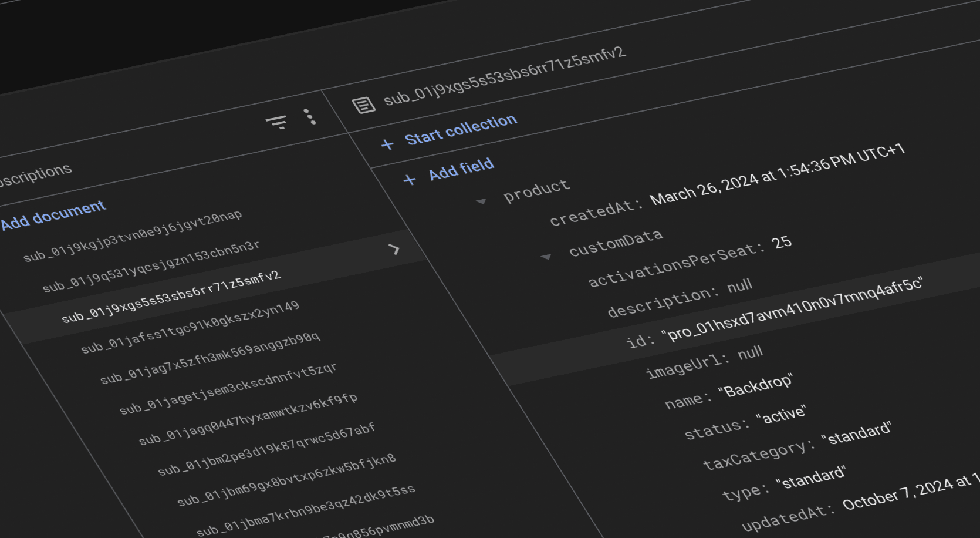The height and width of the screenshot is (538, 980).
Task: Collapse the product field
Action: click(x=482, y=201)
